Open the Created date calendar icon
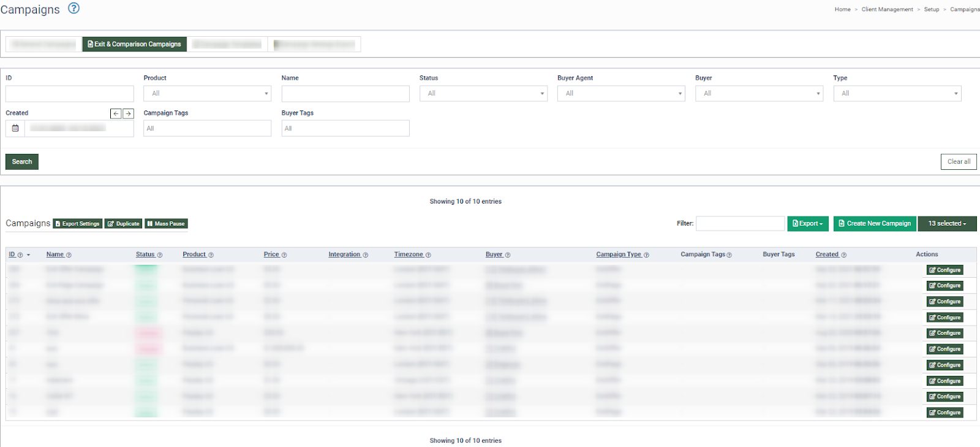Viewport: 980px width, 447px height. click(x=15, y=128)
